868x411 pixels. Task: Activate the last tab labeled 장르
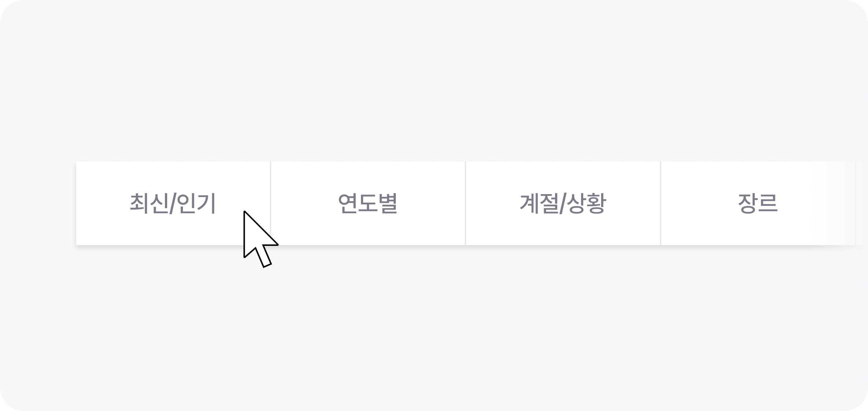pos(758,203)
